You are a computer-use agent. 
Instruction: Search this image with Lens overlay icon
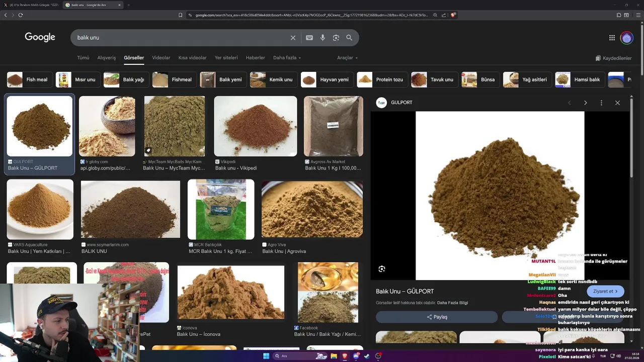(x=382, y=269)
